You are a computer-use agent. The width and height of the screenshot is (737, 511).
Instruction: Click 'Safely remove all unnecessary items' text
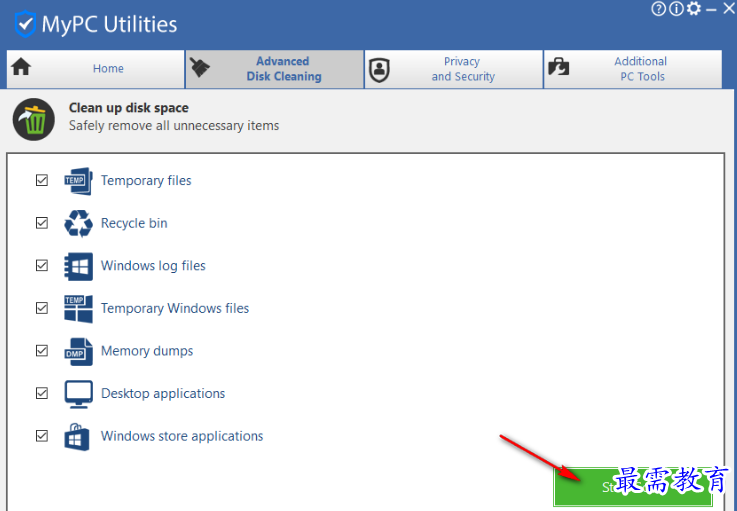tap(174, 126)
